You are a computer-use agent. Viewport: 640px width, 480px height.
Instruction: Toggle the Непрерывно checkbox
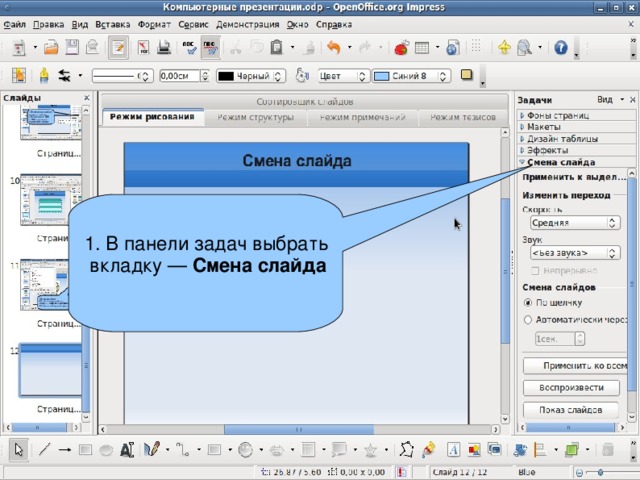pos(535,271)
